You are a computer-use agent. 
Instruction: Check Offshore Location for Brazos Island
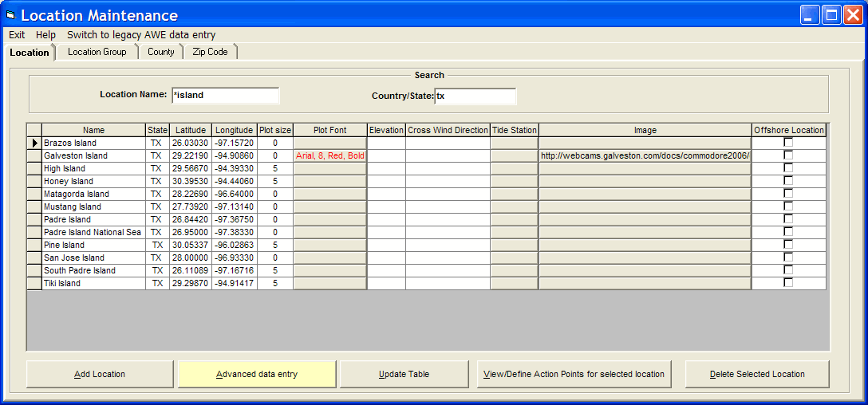pyautogui.click(x=788, y=143)
